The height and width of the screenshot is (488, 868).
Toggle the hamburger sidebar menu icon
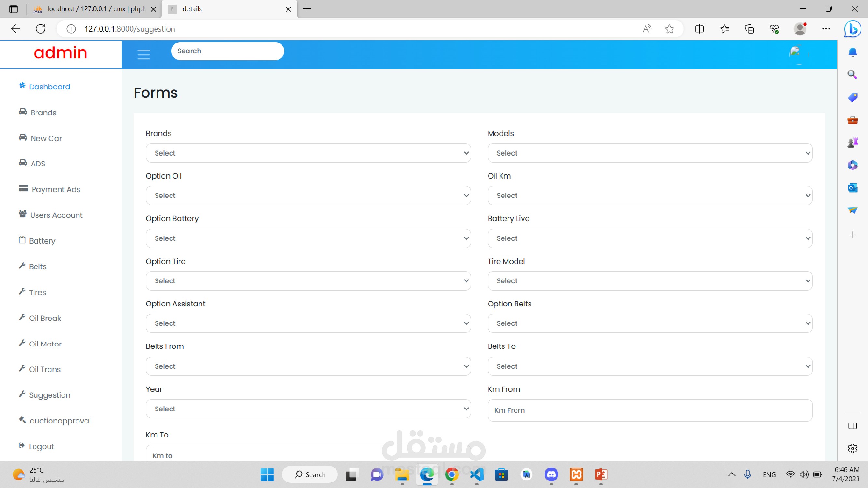(144, 54)
